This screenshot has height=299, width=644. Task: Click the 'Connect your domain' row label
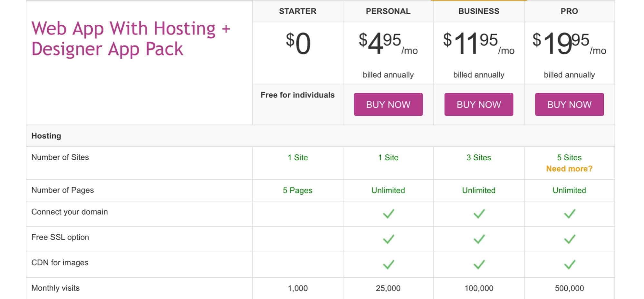70,212
